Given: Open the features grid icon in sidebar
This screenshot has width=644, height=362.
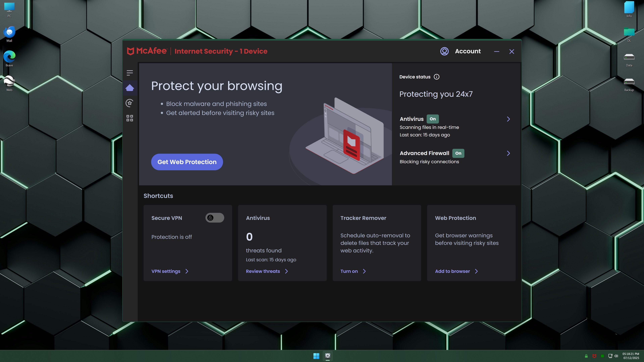Looking at the screenshot, I should [x=130, y=118].
